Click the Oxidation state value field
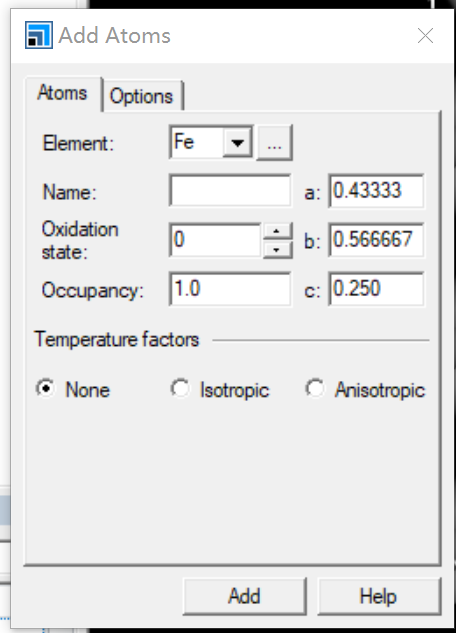Image resolution: width=456 pixels, height=633 pixels. pos(215,240)
